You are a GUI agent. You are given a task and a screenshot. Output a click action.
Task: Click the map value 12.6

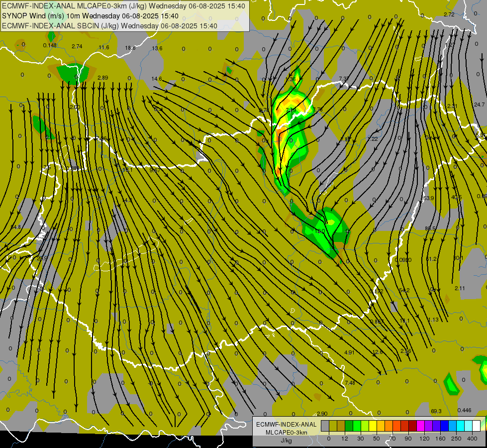378,352
